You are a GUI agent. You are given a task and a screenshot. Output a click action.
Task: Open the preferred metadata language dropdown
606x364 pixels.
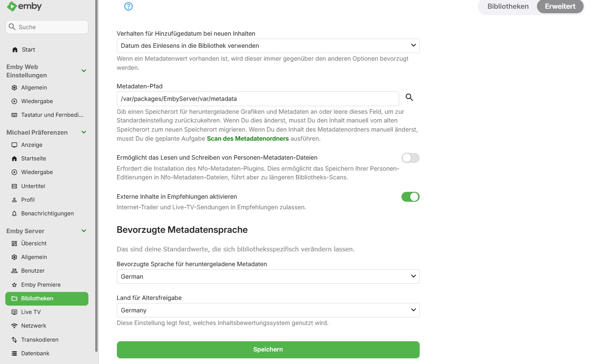(x=268, y=276)
